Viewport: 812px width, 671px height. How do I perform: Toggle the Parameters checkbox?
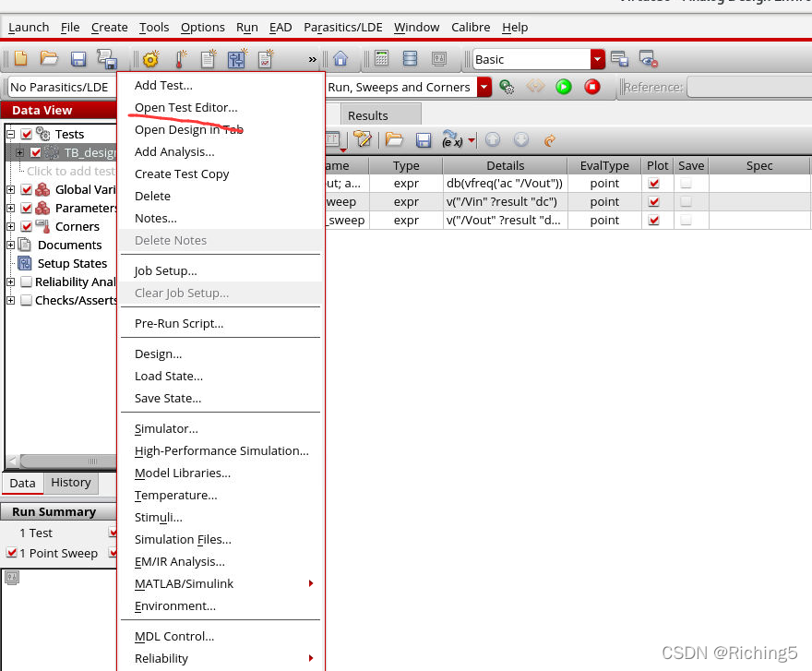pos(27,208)
